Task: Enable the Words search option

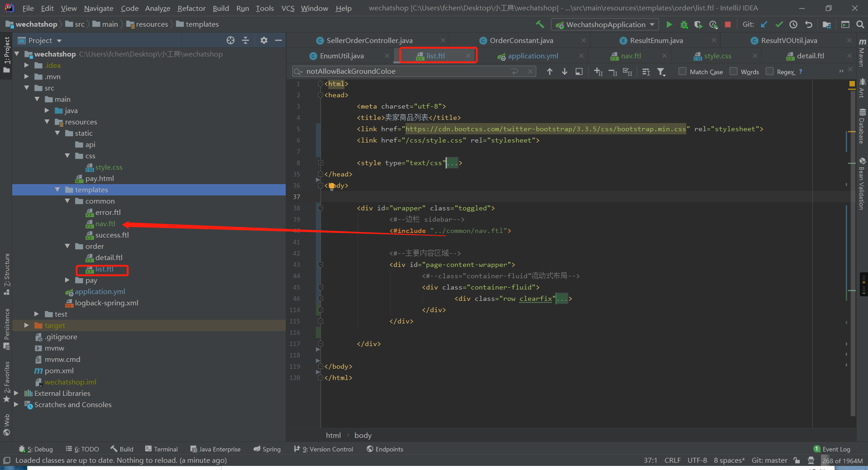Action: click(x=733, y=71)
